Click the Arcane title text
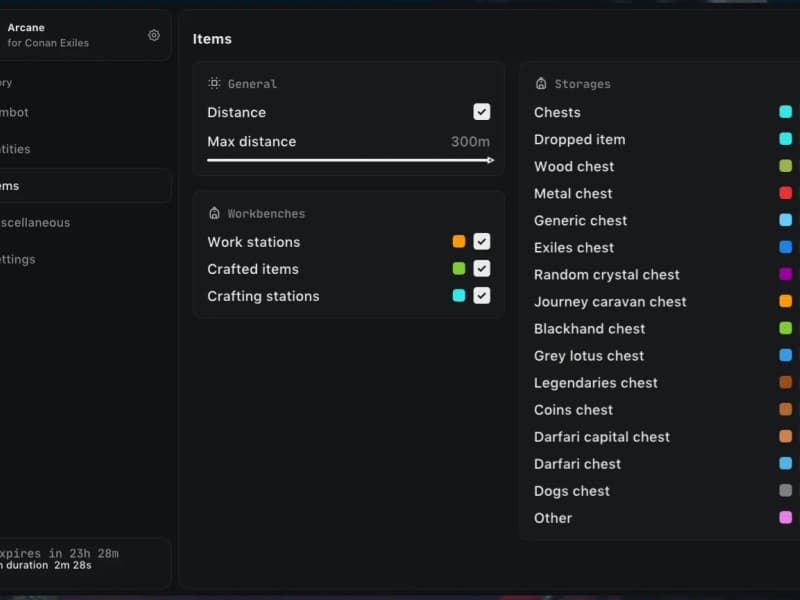The image size is (800, 600). pos(26,28)
